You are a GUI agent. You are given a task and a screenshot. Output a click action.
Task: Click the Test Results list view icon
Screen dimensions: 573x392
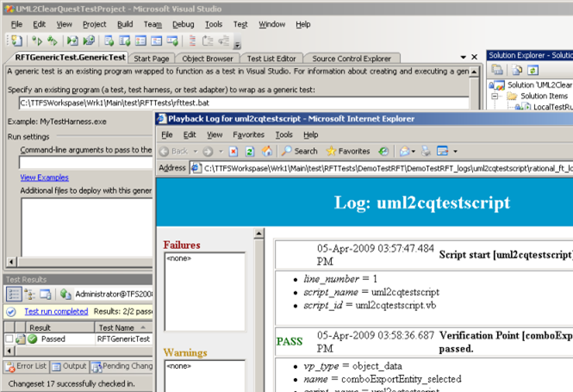click(x=14, y=294)
